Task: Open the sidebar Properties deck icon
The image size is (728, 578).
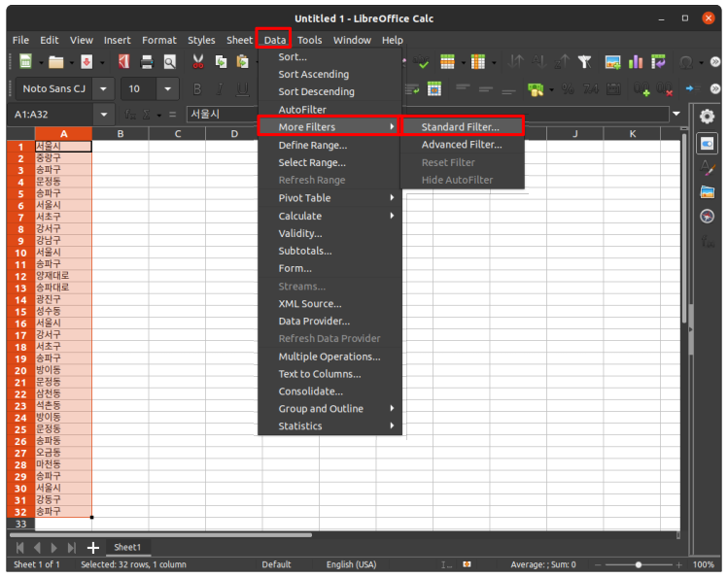Action: click(x=708, y=144)
